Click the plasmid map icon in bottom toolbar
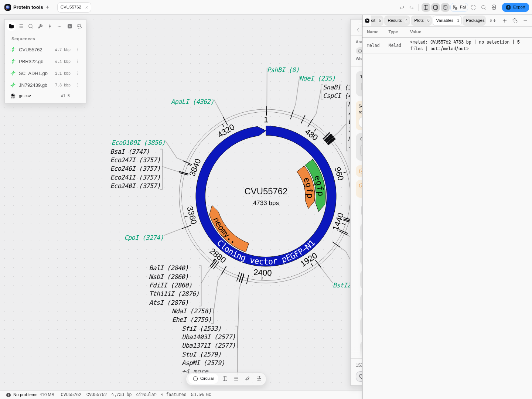The width and height of the screenshot is (532, 399). [x=248, y=379]
